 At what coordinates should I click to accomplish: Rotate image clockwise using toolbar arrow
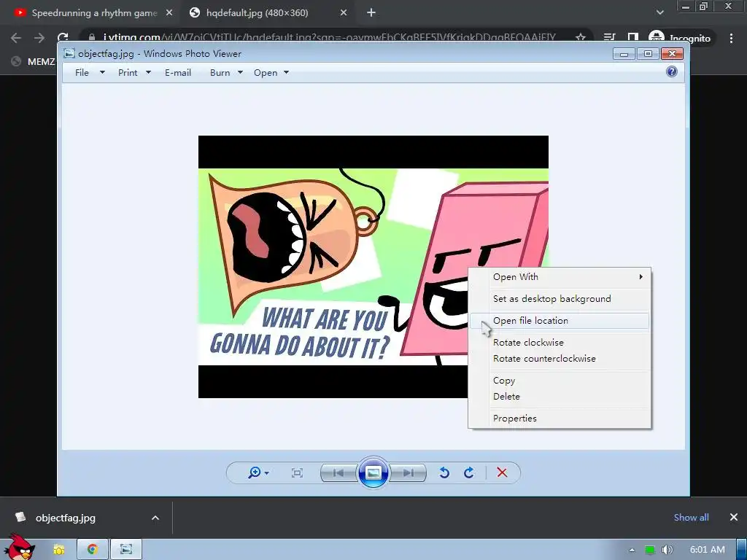coord(469,472)
